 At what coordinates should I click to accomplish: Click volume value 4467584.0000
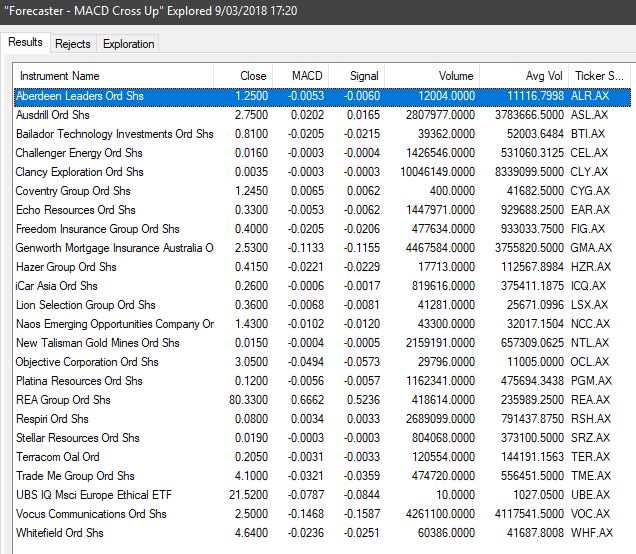(440, 248)
